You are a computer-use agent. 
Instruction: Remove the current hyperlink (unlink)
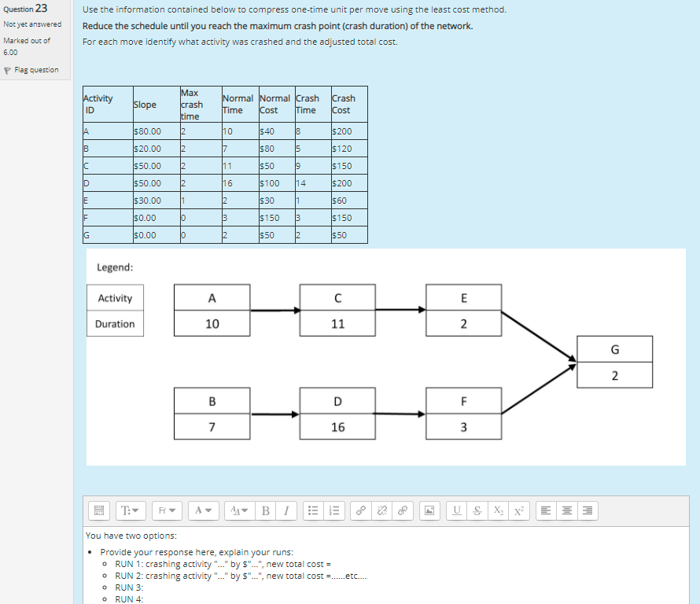tap(381, 510)
